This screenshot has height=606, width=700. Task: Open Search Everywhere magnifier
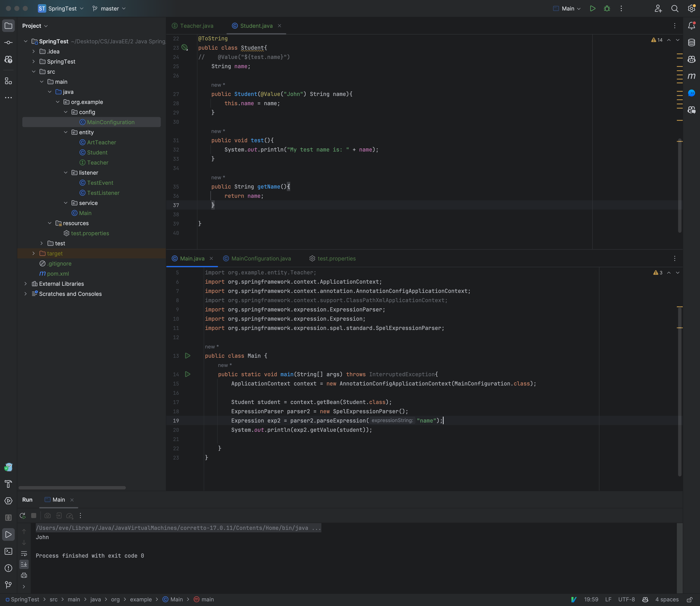pos(675,8)
